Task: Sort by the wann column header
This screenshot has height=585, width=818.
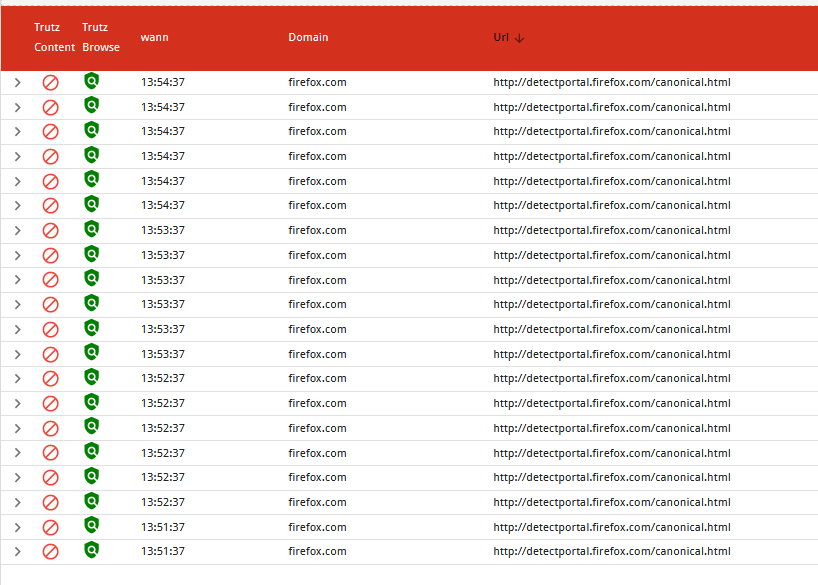Action: 154,37
